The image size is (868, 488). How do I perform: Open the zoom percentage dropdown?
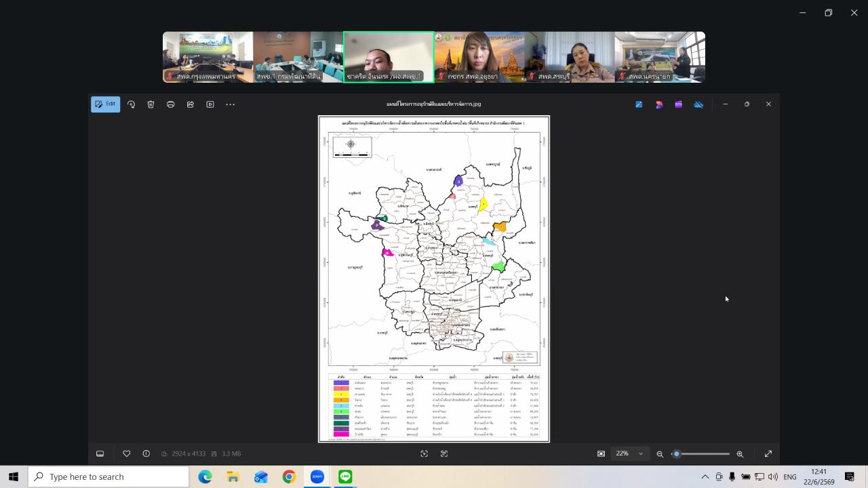[629, 453]
